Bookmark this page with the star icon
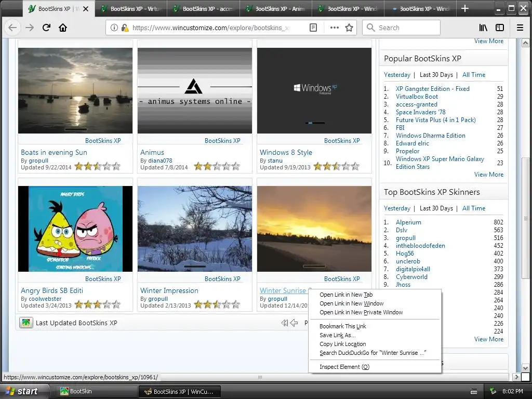The width and height of the screenshot is (532, 399). 349,28
